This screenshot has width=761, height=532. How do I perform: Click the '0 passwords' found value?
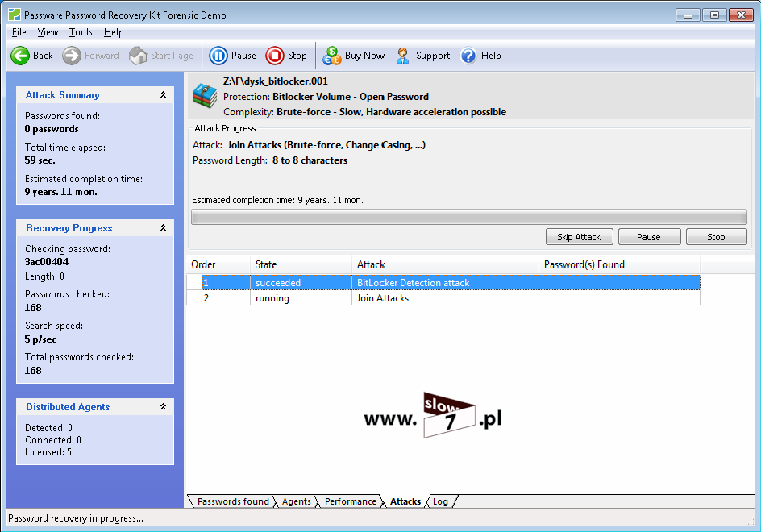point(52,129)
